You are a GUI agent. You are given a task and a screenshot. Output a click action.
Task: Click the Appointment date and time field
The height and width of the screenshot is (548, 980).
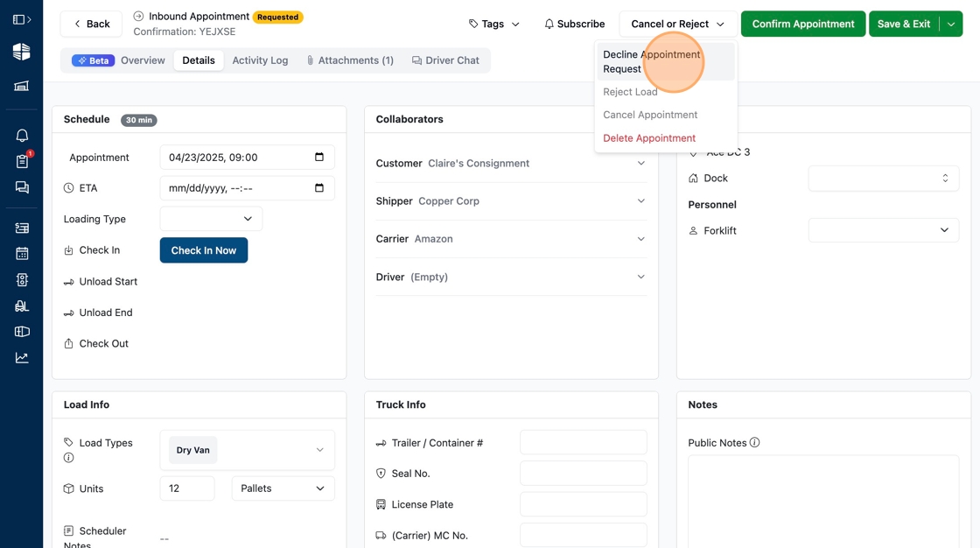tap(247, 157)
